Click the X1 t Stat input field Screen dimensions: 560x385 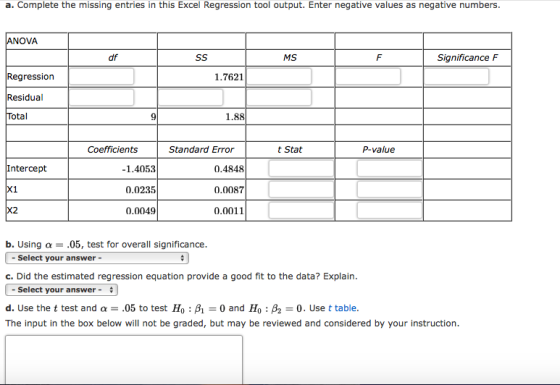coord(301,190)
